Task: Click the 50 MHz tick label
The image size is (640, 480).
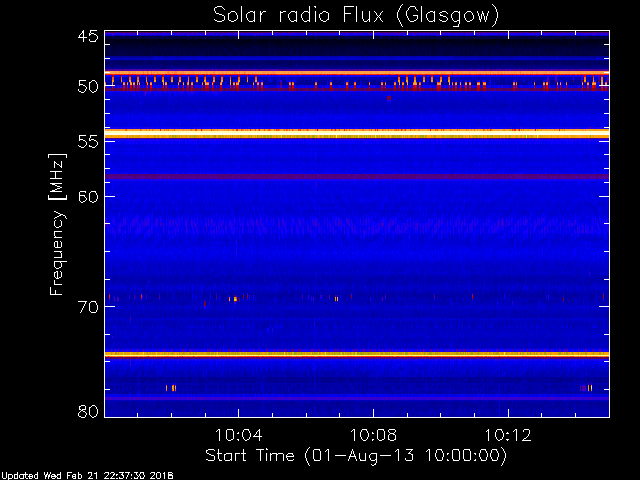Action: (87, 87)
